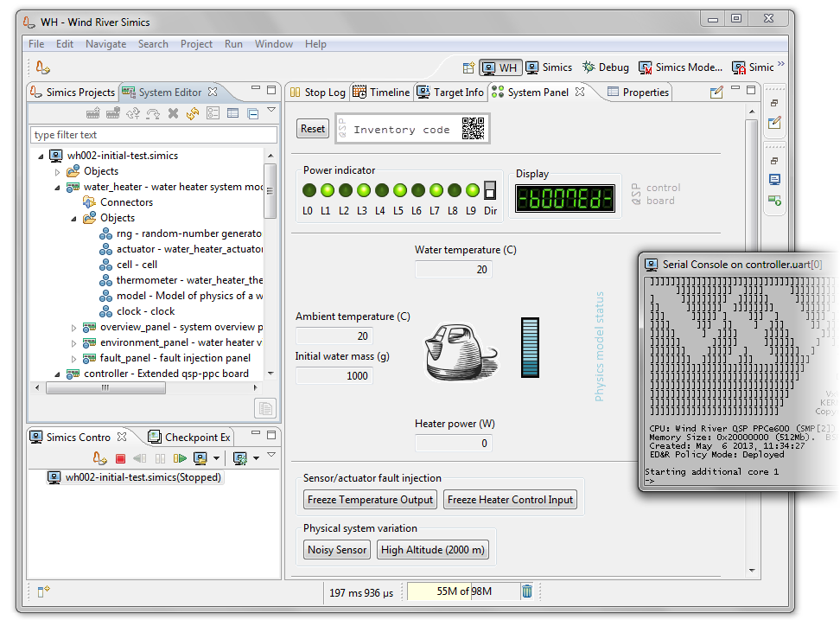Click the kettle image in System Panel

[455, 350]
